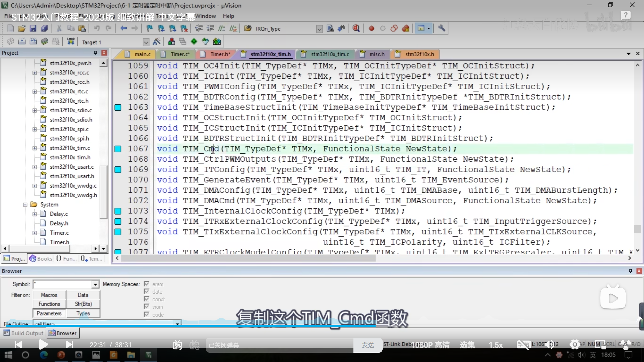644x362 pixels.
Task: Open the Symbol combo box dropdown
Action: click(x=95, y=284)
